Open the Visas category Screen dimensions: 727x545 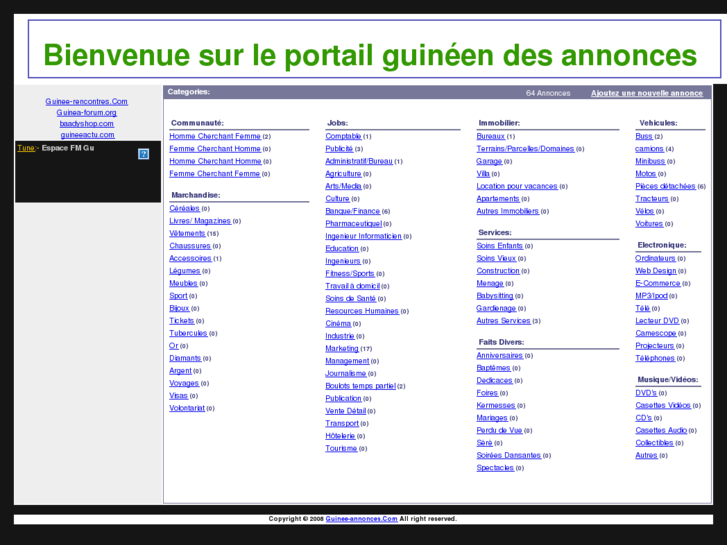[x=179, y=396]
